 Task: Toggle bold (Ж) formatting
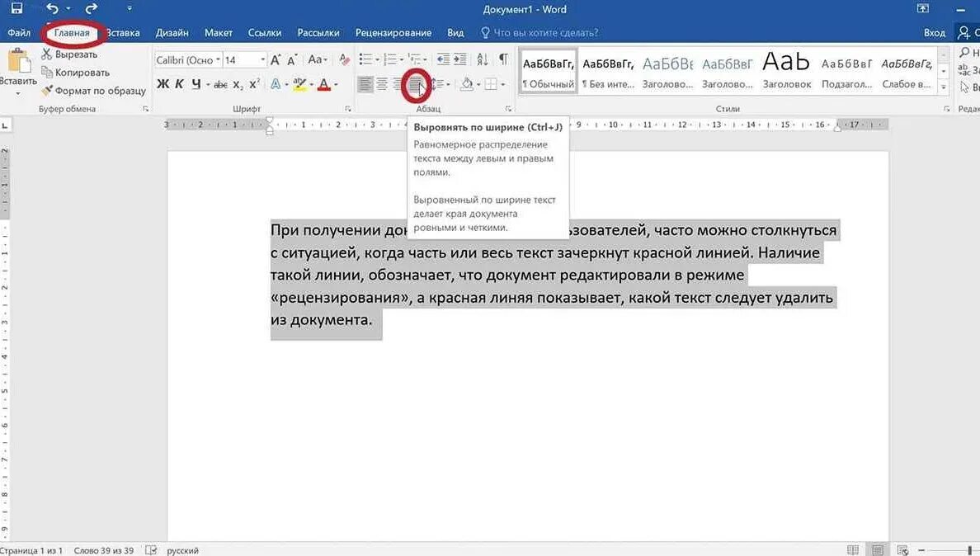[163, 83]
